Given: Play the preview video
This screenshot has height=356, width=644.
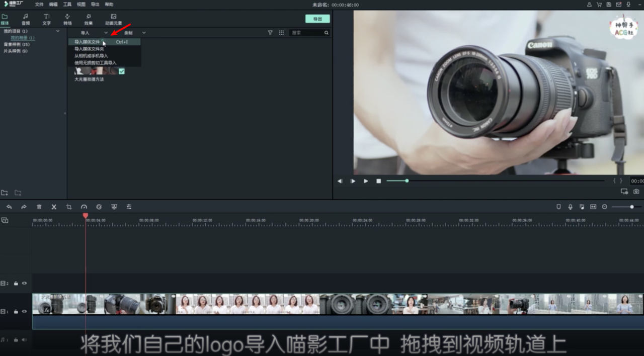Looking at the screenshot, I should point(366,181).
